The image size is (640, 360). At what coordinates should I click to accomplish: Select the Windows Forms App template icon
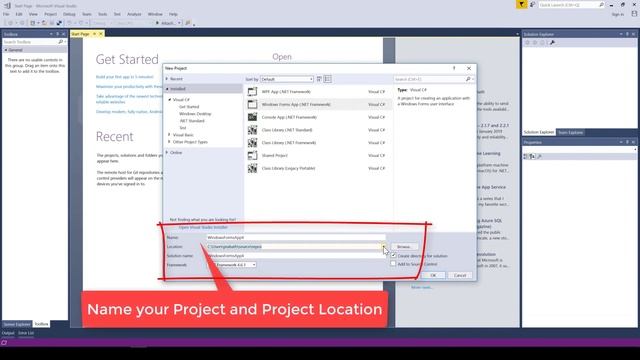[x=252, y=104]
